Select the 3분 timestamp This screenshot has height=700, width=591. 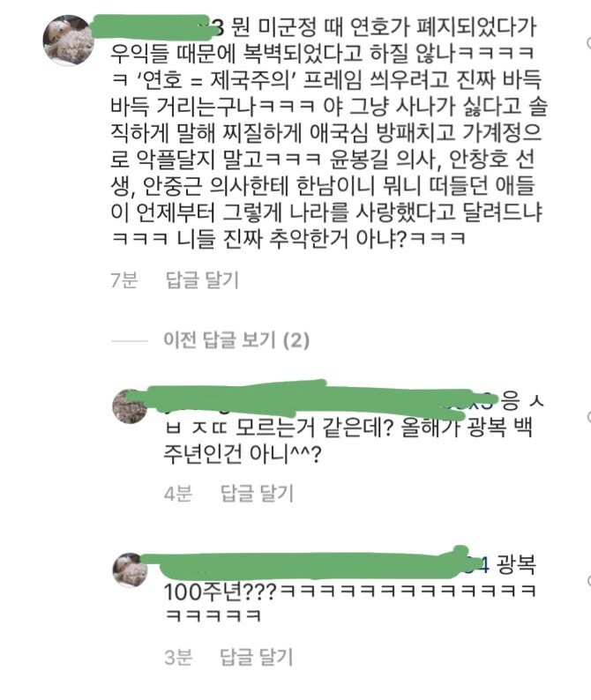tap(178, 657)
